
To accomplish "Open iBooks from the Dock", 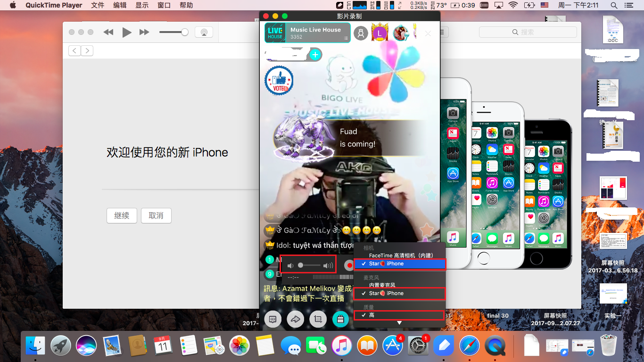I will coord(367,346).
